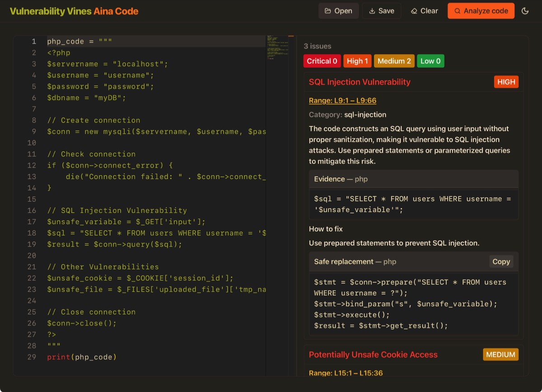Screen dimensions: 542x392
Task: Click the magnifier icon in Analyze code
Action: [x=457, y=11]
